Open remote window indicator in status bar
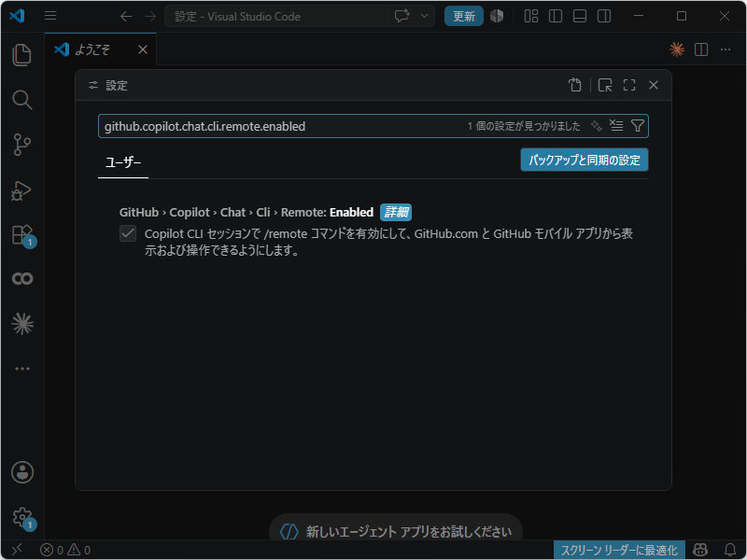This screenshot has width=747, height=560. [x=17, y=550]
